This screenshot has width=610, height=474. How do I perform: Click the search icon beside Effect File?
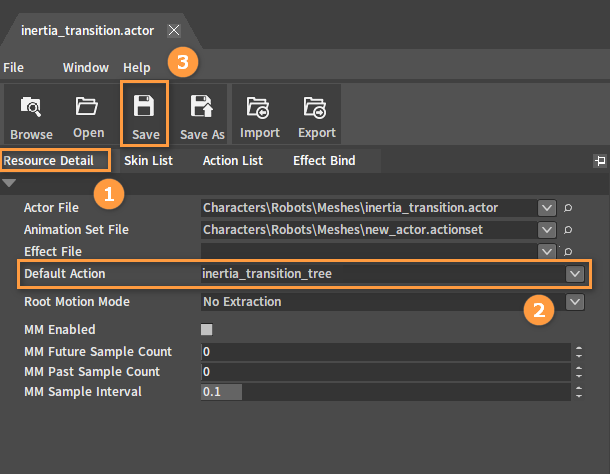(x=568, y=251)
